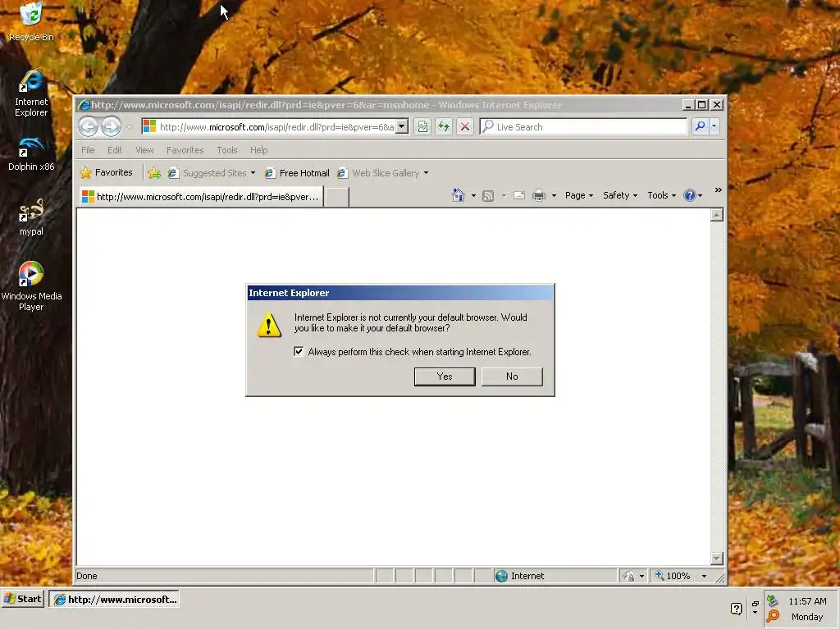Open the search provider dropdown arrow

[714, 126]
